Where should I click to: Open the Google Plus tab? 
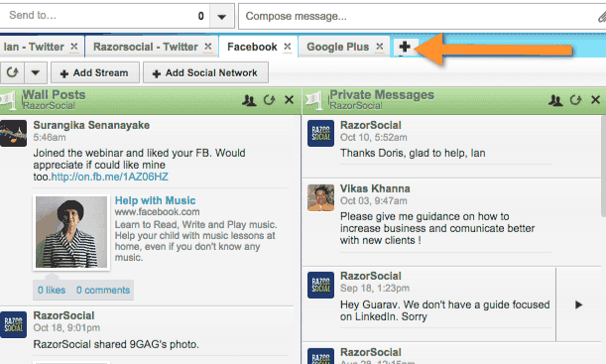click(x=338, y=47)
